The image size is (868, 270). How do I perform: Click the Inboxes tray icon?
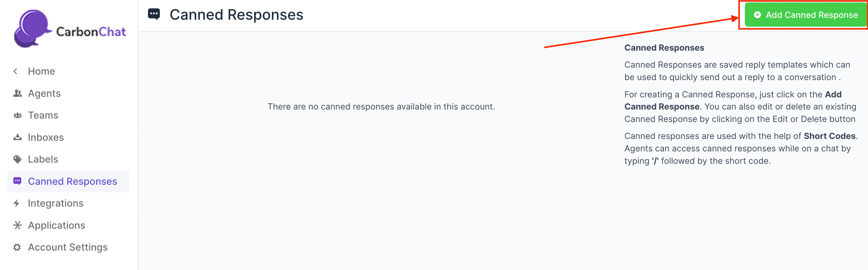18,137
